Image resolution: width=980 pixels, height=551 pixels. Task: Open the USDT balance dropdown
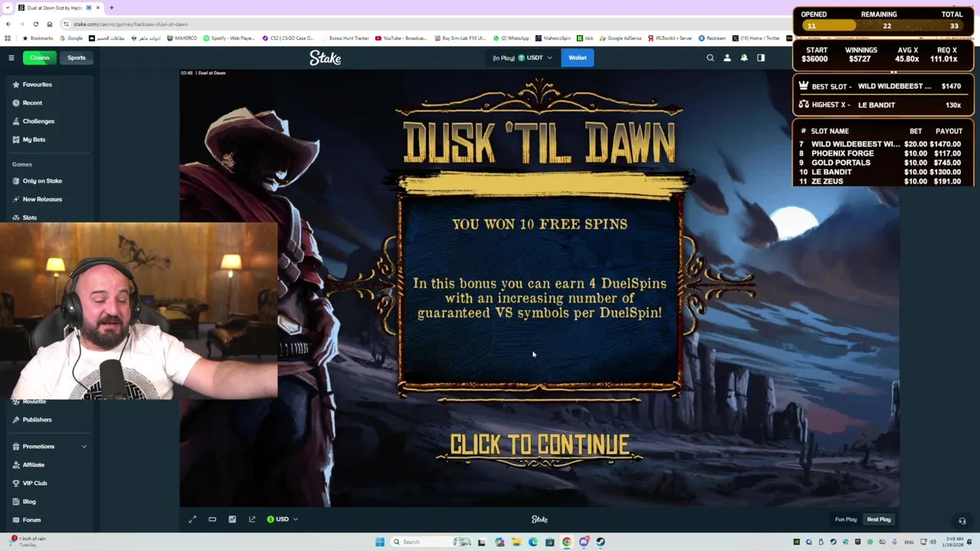tap(523, 57)
